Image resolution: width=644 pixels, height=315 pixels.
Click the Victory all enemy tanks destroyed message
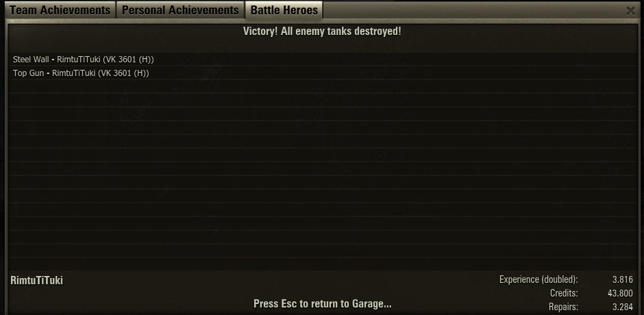click(x=322, y=32)
